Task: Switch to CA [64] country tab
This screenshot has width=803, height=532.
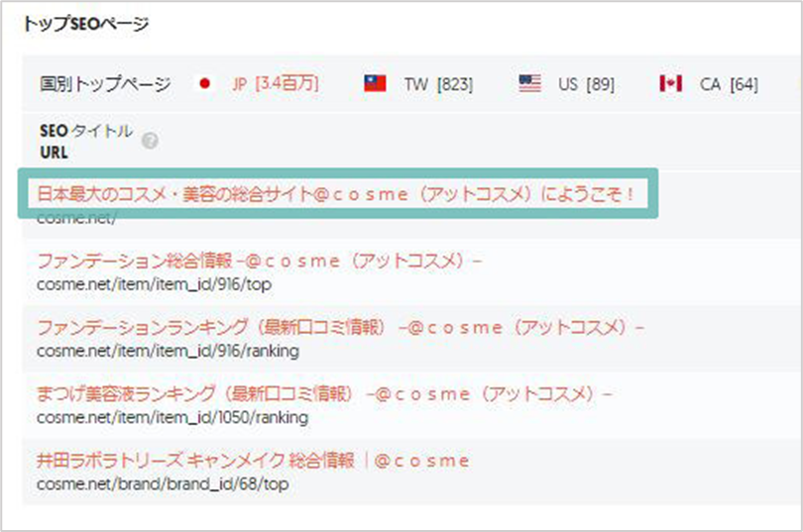Action: [x=729, y=84]
